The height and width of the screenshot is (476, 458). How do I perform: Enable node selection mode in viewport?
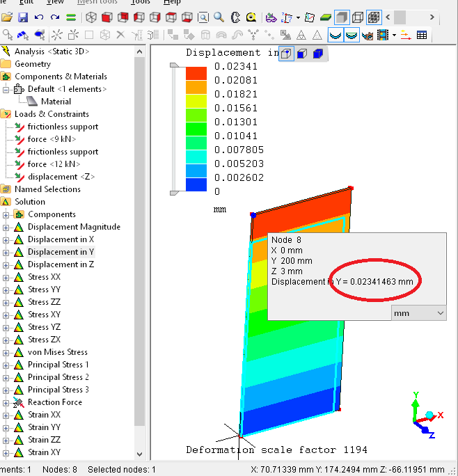point(286,54)
